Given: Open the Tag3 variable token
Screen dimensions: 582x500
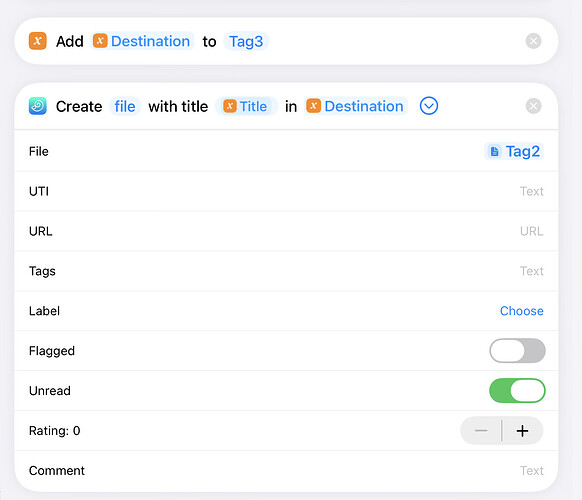Looking at the screenshot, I should [246, 41].
